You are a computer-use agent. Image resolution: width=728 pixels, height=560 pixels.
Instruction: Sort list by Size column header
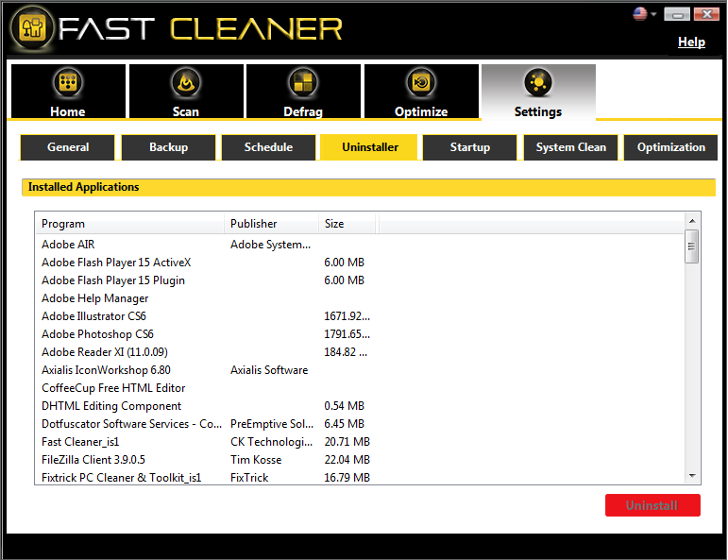[x=347, y=224]
